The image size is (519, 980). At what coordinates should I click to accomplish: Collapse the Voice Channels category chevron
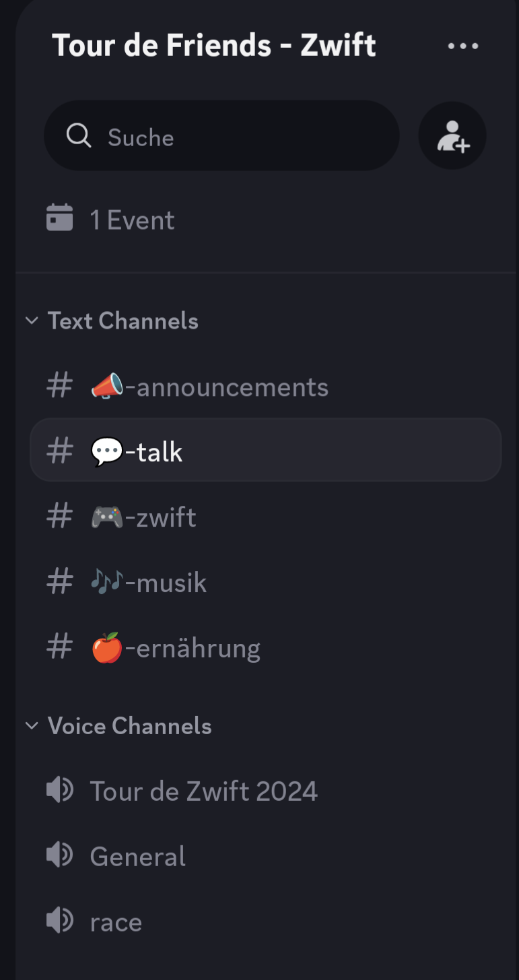pos(32,725)
